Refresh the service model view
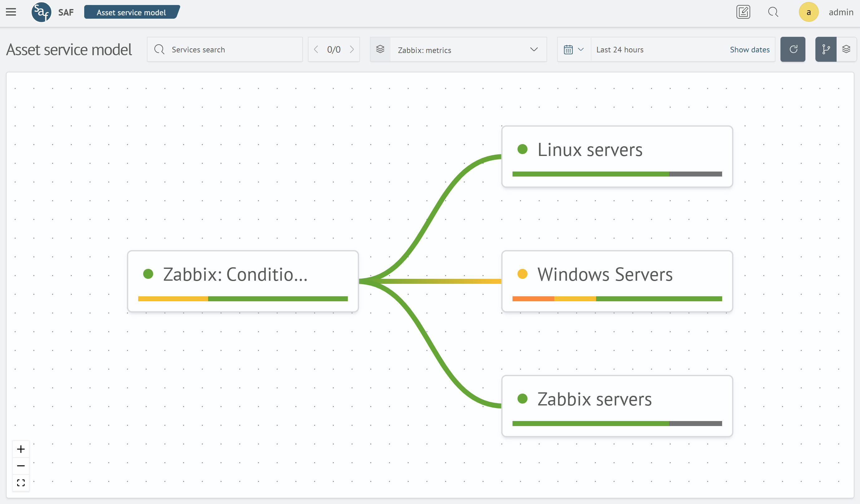 tap(793, 49)
